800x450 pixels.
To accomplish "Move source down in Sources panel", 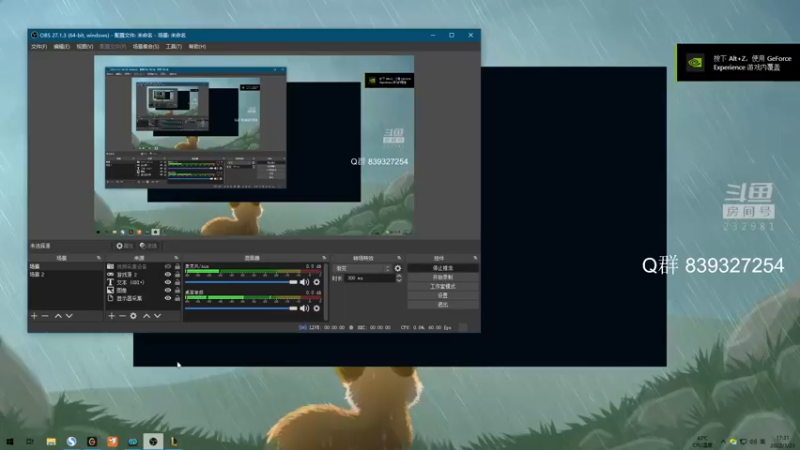I will click(158, 316).
